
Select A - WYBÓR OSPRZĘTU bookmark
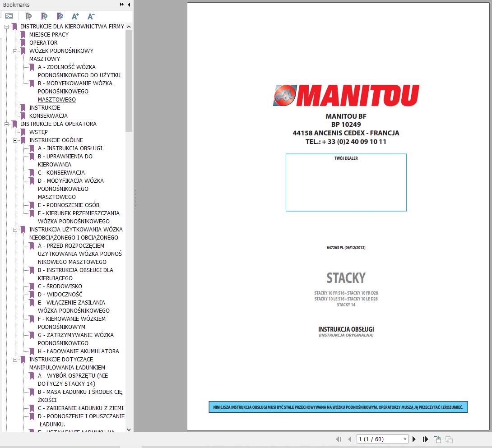[x=73, y=379]
